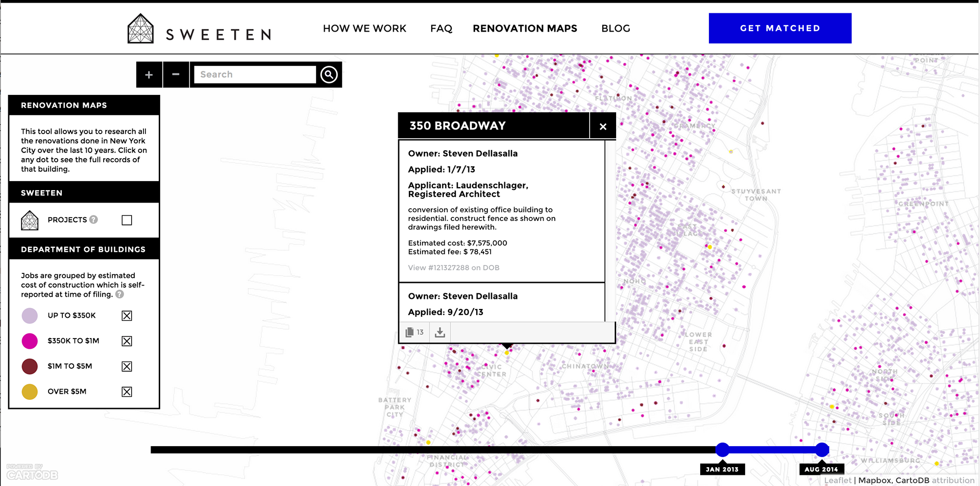
Task: Click the '350 BROADWAY' popup title
Action: click(x=457, y=126)
